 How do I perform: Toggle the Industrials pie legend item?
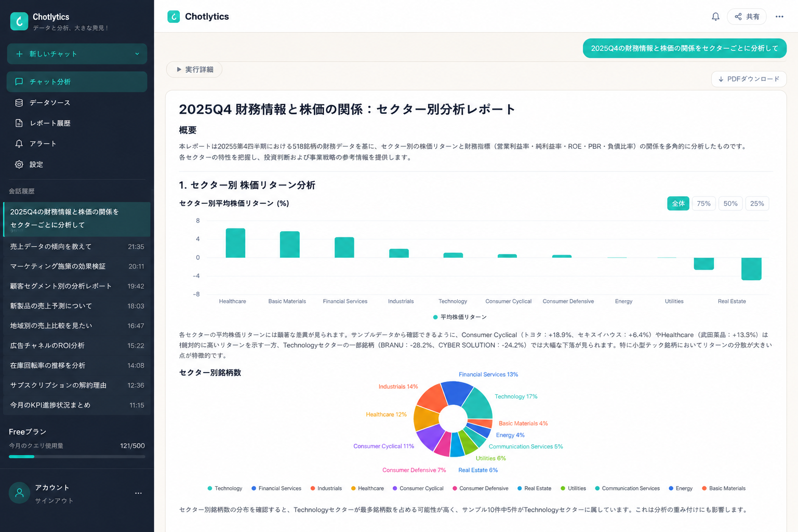coord(326,488)
